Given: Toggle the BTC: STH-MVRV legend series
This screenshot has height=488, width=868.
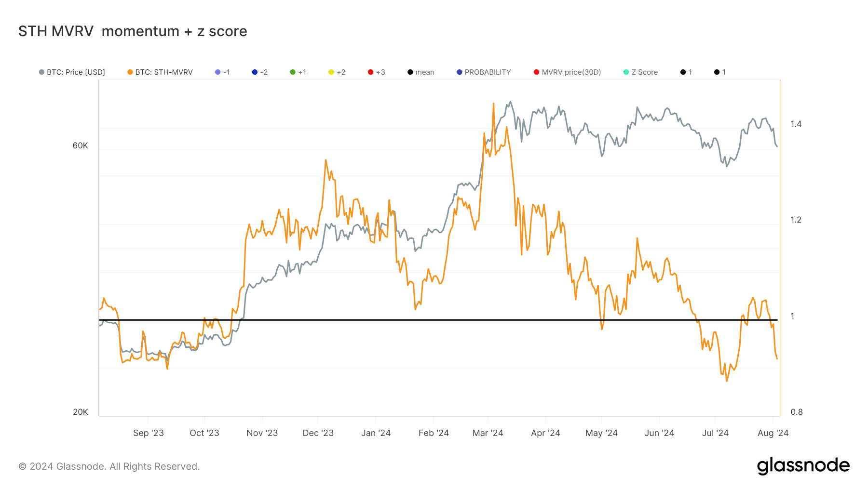Looking at the screenshot, I should 160,72.
